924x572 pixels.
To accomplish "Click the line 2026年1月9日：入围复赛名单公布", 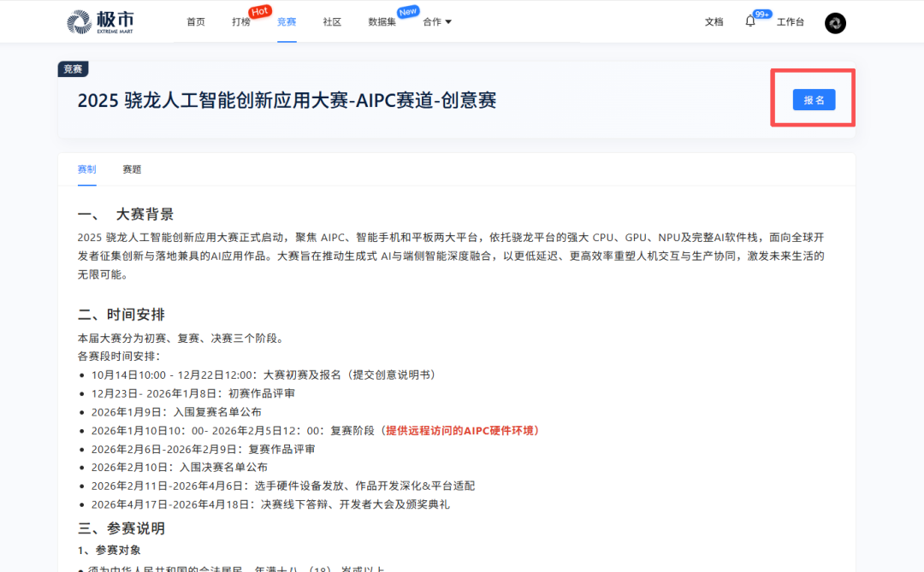I will click(x=176, y=412).
